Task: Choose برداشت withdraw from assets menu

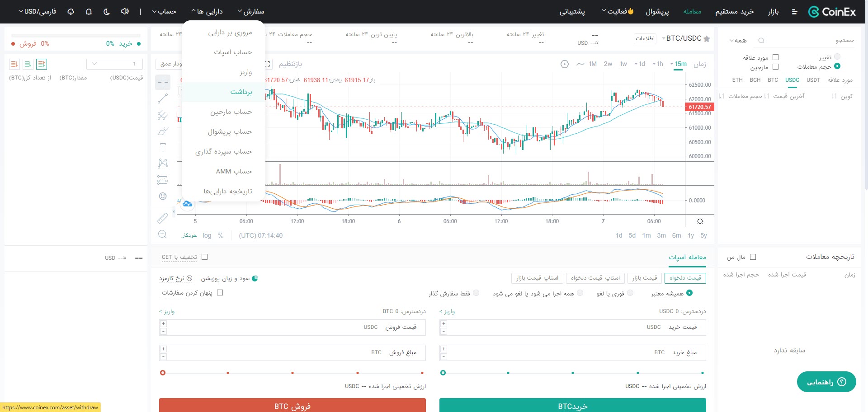Action: (223, 92)
